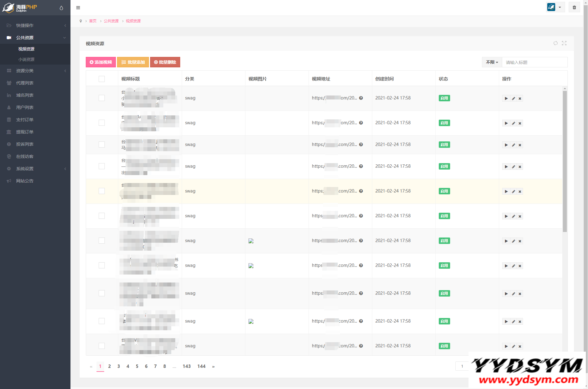Click the 批量删除 button
Screen dimensions: 588x389
click(x=165, y=62)
